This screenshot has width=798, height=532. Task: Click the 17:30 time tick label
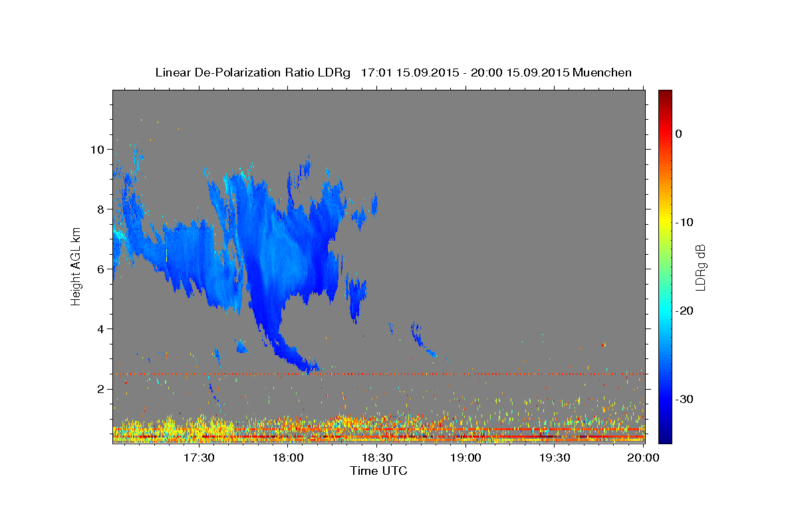click(199, 458)
